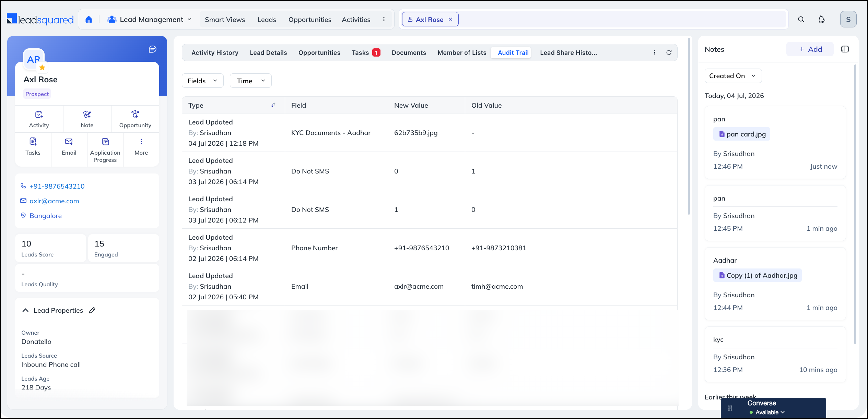Click the Application Progress icon
Viewport: 868px width, 419px height.
[x=105, y=142]
